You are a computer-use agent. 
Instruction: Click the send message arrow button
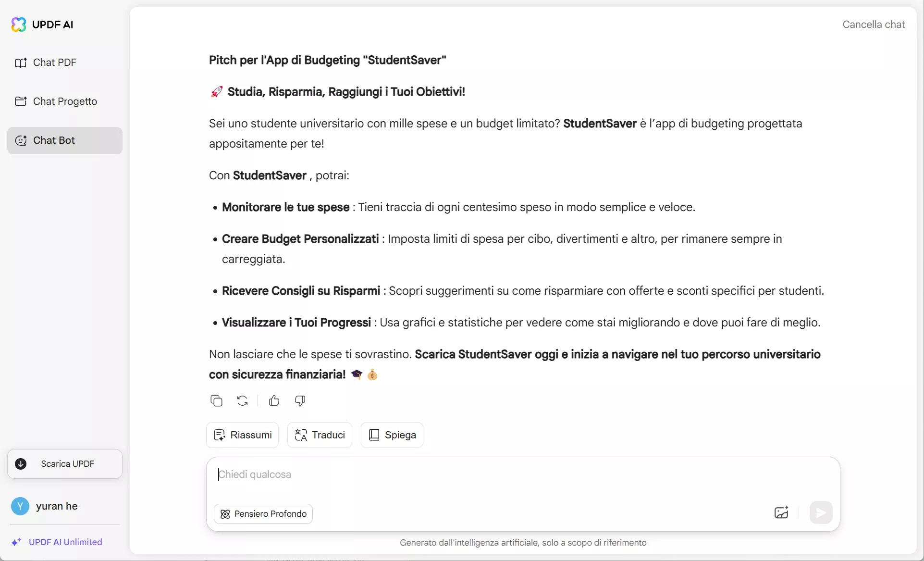coord(821,512)
